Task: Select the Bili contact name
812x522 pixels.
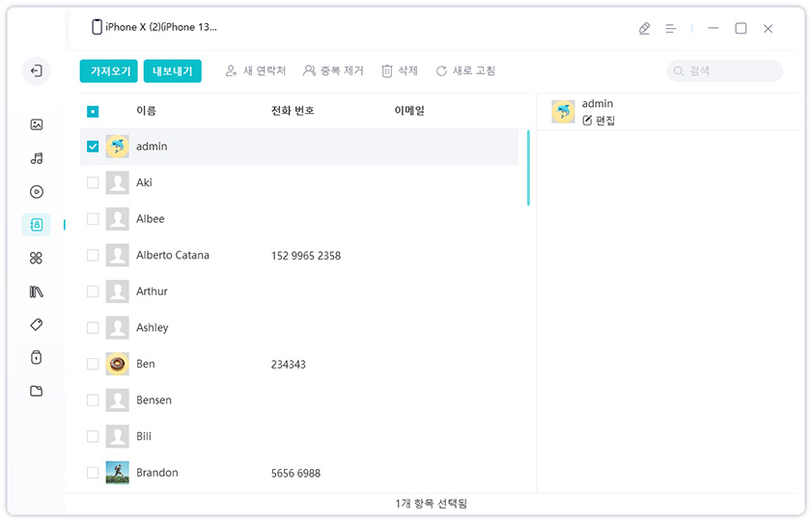Action: coord(144,436)
